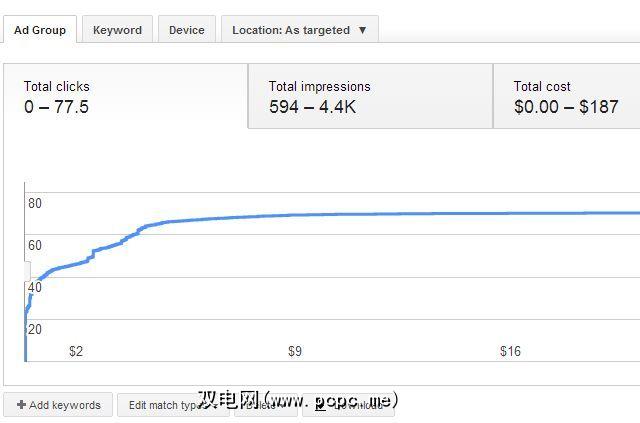Select the 40 label on the y-axis
Viewport: 640px width, 423px height.
pyautogui.click(x=35, y=288)
